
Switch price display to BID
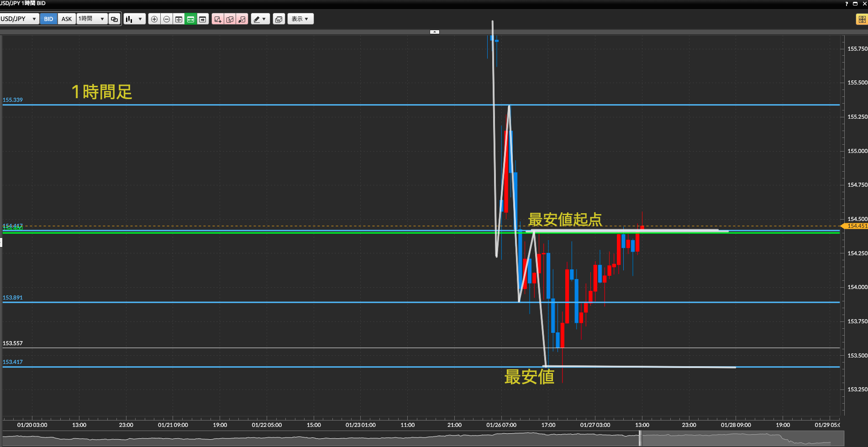tap(48, 19)
